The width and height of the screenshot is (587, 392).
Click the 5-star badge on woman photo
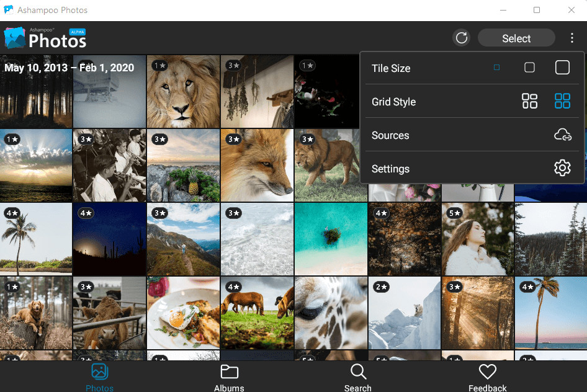coord(454,213)
